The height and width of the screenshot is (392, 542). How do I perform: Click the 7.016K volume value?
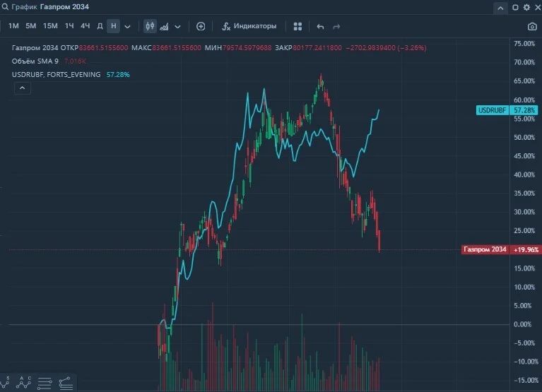click(x=75, y=61)
